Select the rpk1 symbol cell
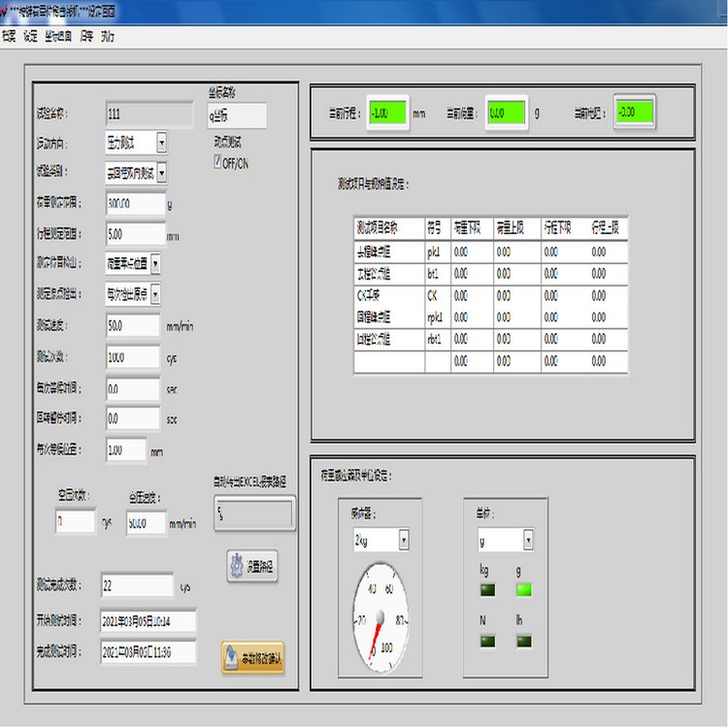Image resolution: width=728 pixels, height=728 pixels. (x=438, y=317)
